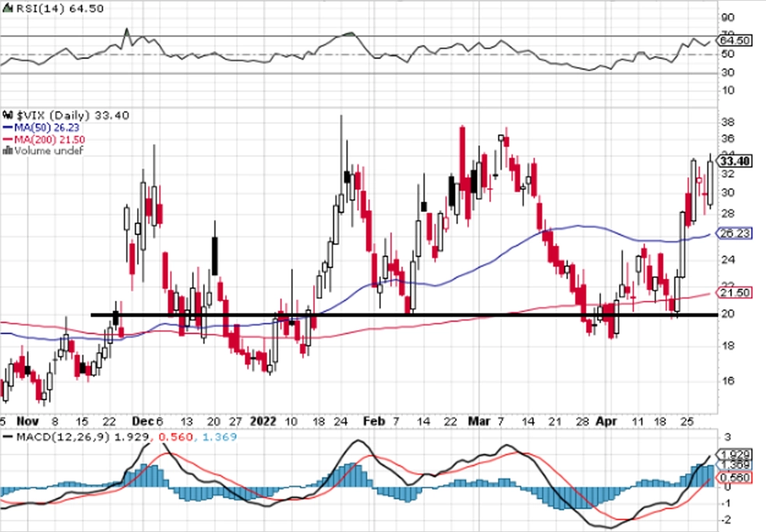Click the 26.23 moving average price tag
This screenshot has width=766, height=532.
pyautogui.click(x=734, y=234)
